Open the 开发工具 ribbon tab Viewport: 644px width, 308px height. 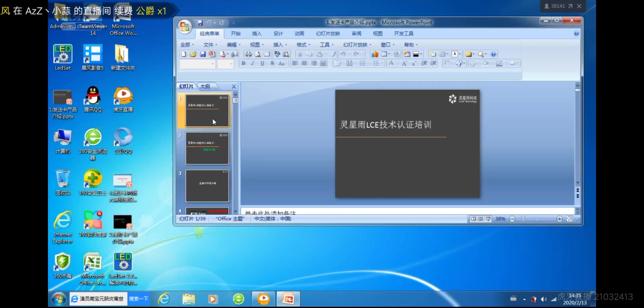click(x=404, y=33)
